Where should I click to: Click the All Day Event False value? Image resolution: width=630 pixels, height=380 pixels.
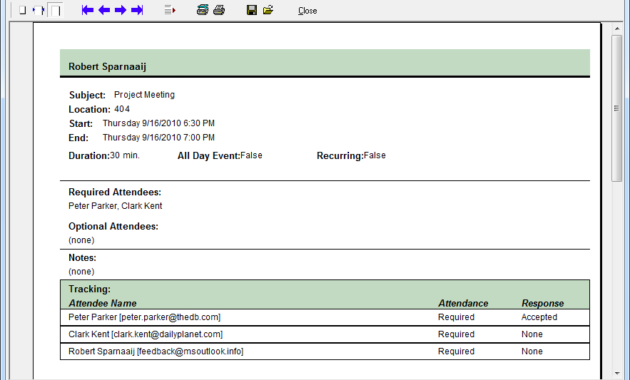coord(251,155)
